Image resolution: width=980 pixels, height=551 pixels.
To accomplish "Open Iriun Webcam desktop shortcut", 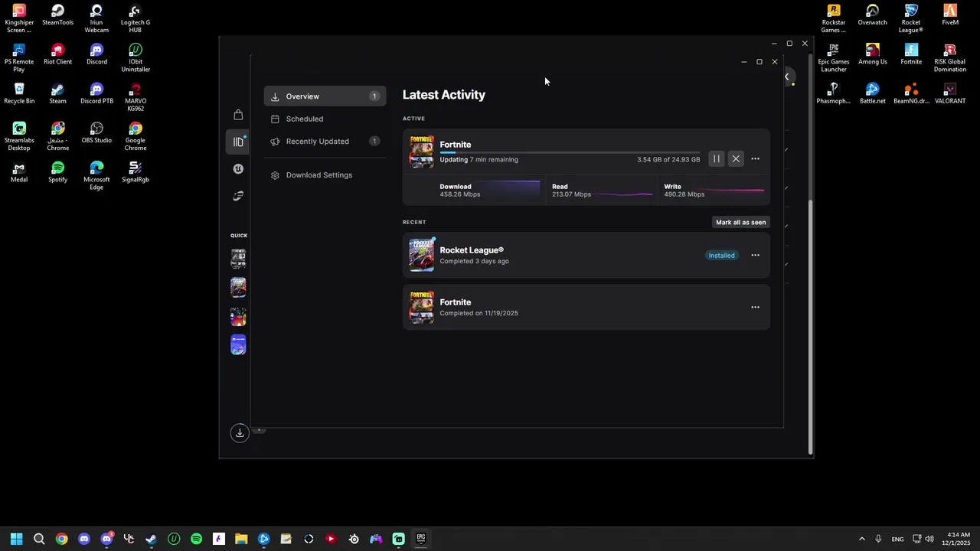I will (96, 18).
